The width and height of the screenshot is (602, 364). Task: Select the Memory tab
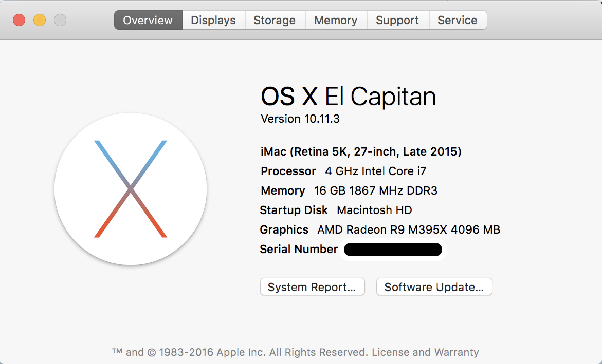click(336, 21)
